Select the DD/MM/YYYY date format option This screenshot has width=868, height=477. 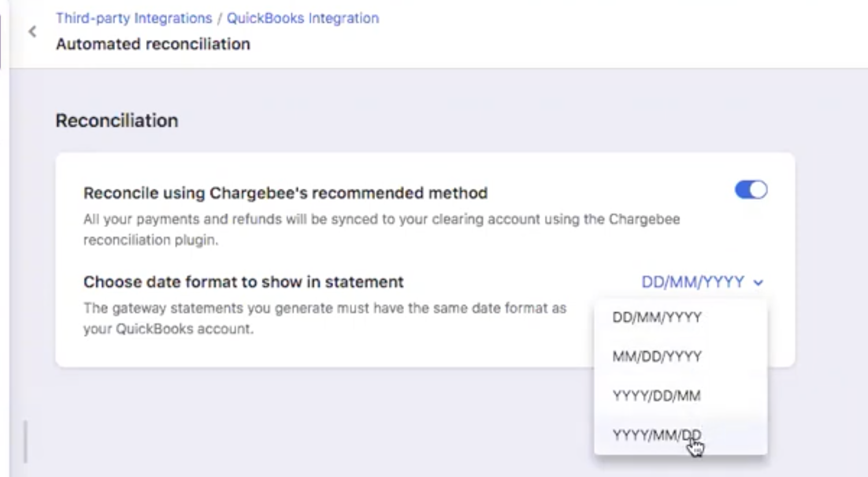656,317
